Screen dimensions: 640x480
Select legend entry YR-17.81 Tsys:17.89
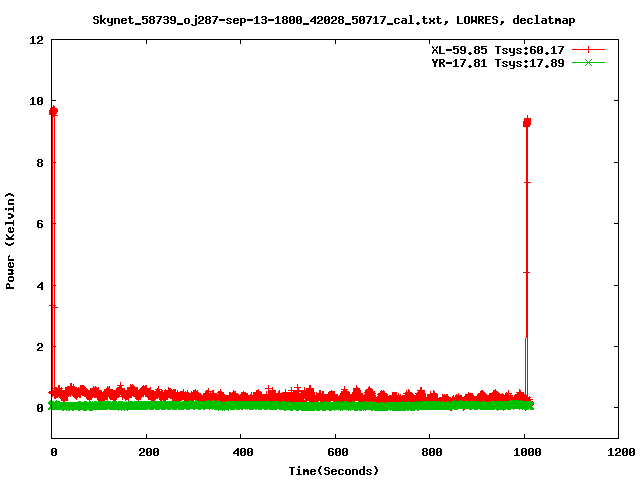[x=498, y=63]
